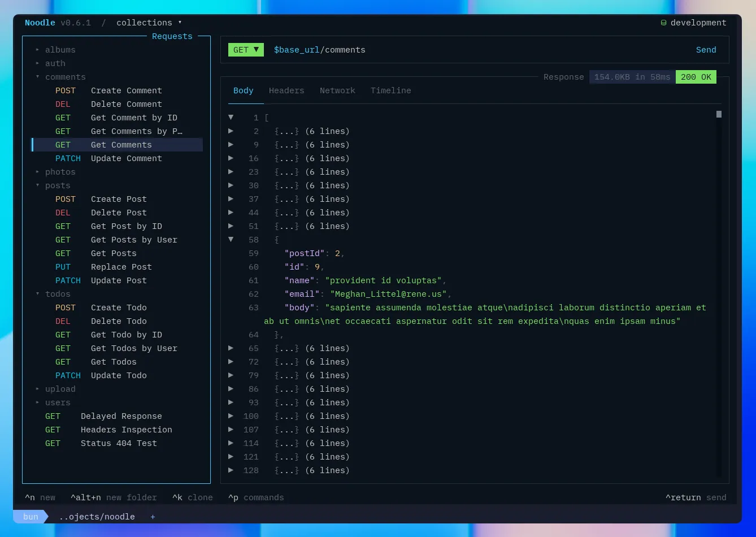Viewport: 756px width, 537px height.
Task: Select the Status 404 Test request
Action: coord(116,443)
